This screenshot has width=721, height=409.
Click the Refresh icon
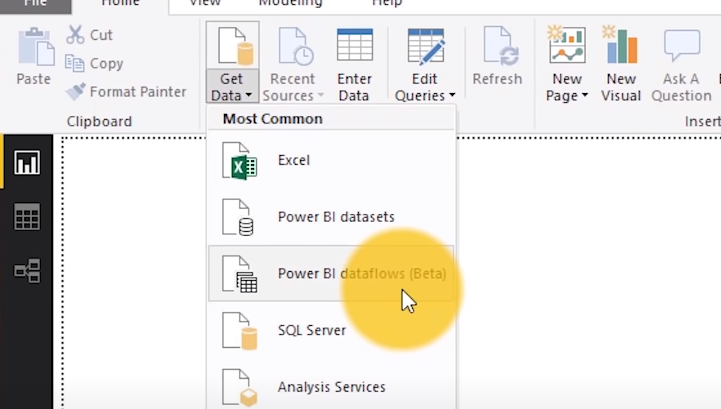500,46
